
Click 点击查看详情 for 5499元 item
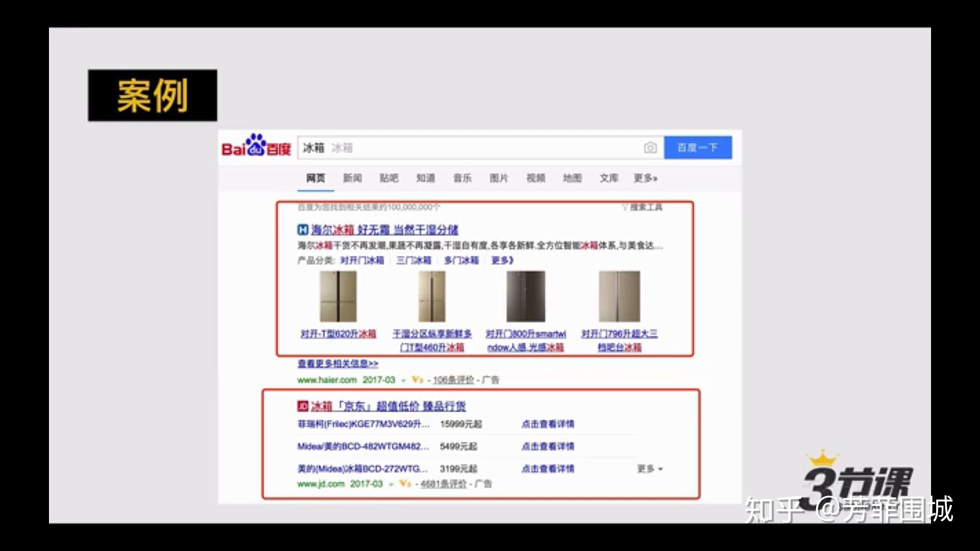(x=548, y=447)
